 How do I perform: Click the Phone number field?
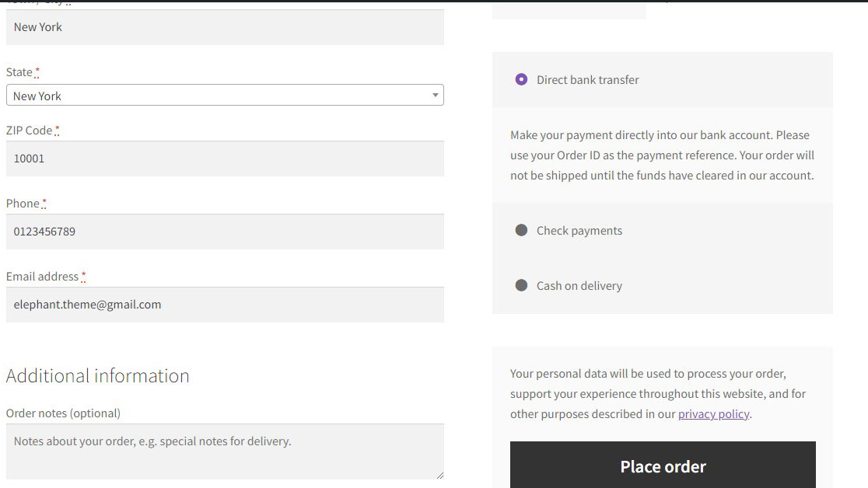click(x=225, y=232)
